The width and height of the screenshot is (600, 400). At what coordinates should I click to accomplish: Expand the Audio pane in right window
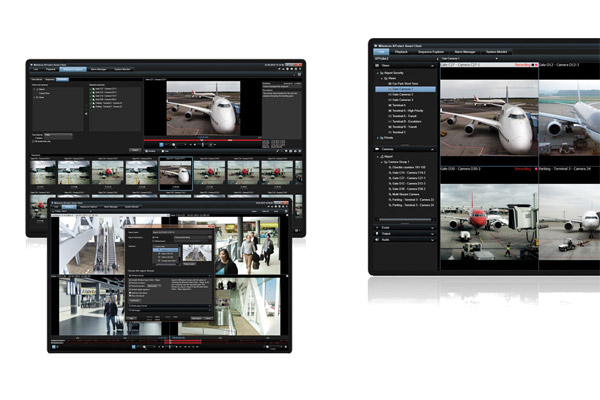tap(432, 240)
